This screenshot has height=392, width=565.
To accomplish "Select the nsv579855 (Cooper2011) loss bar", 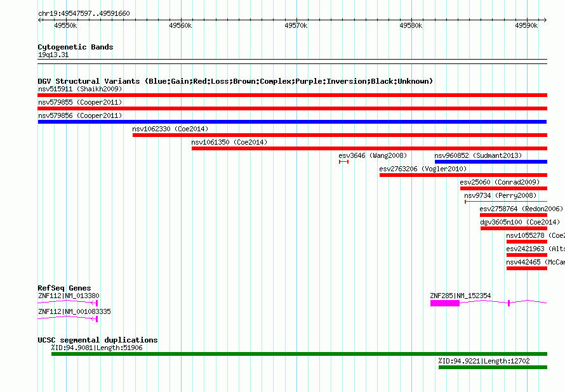I will click(292, 108).
